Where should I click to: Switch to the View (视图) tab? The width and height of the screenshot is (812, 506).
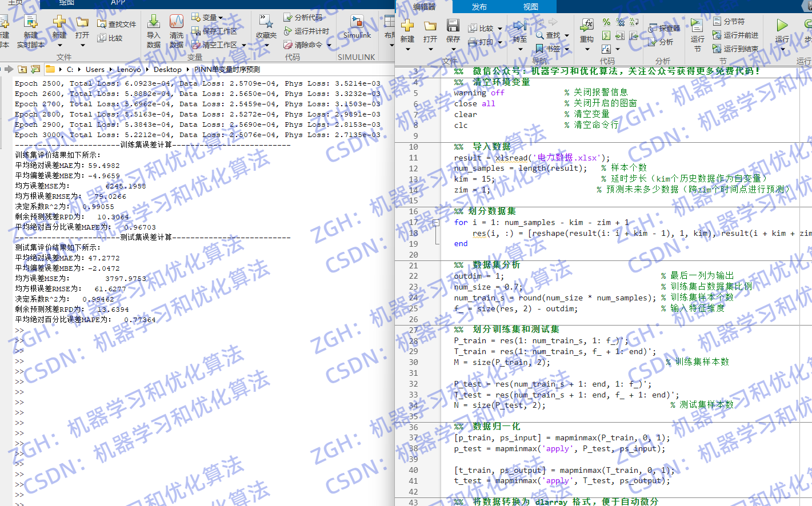tap(530, 7)
